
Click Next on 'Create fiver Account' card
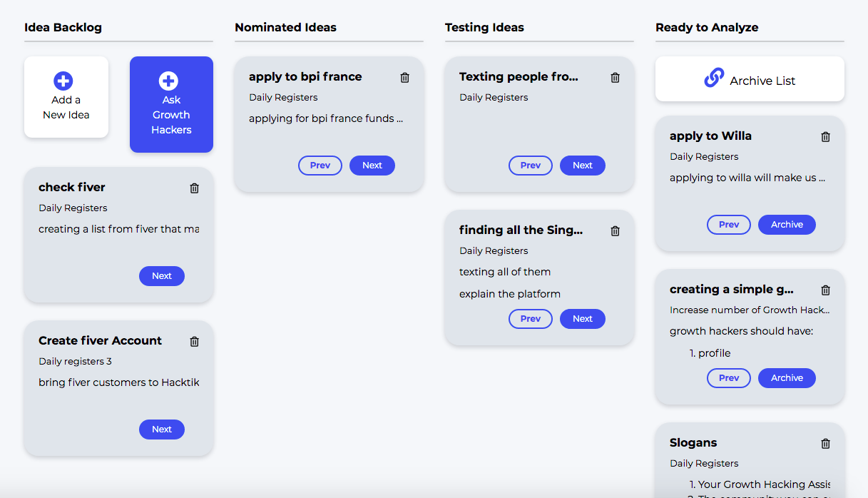(x=162, y=430)
